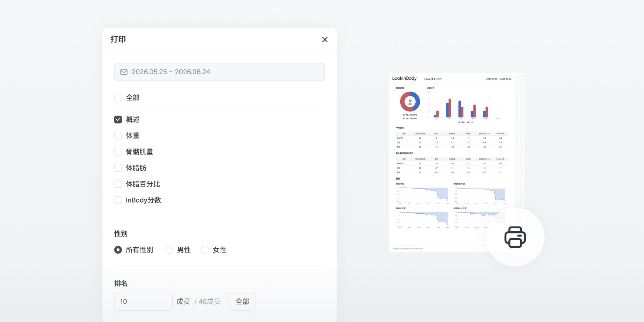Uncheck the 概述 checkbox

[118, 120]
